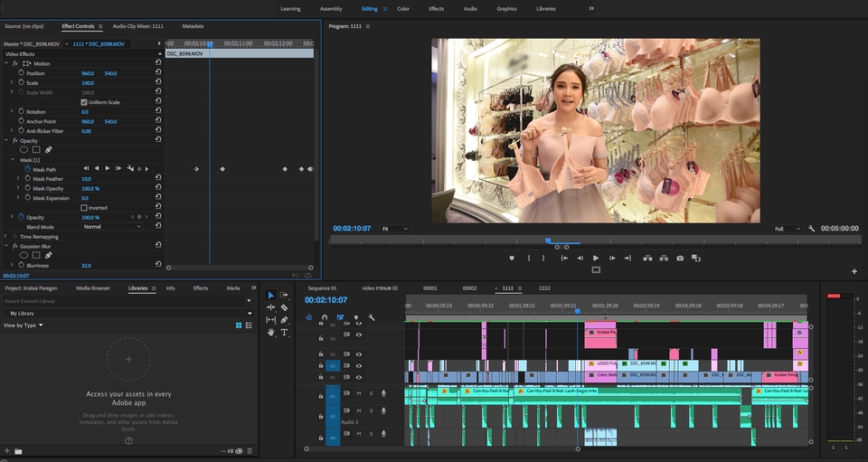Click the timeline playhead timecode 00:02:10:07
This screenshot has height=462, width=868.
(x=326, y=300)
